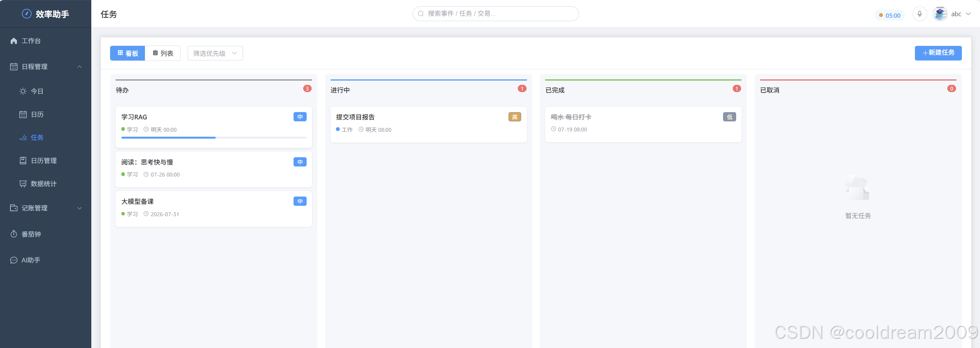Open 番茄钟 menu item

45,234
